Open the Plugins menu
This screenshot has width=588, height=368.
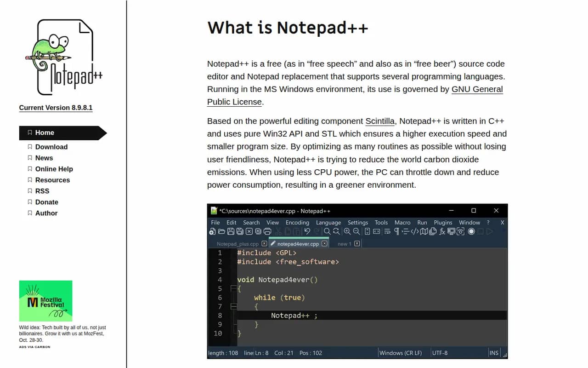point(443,222)
